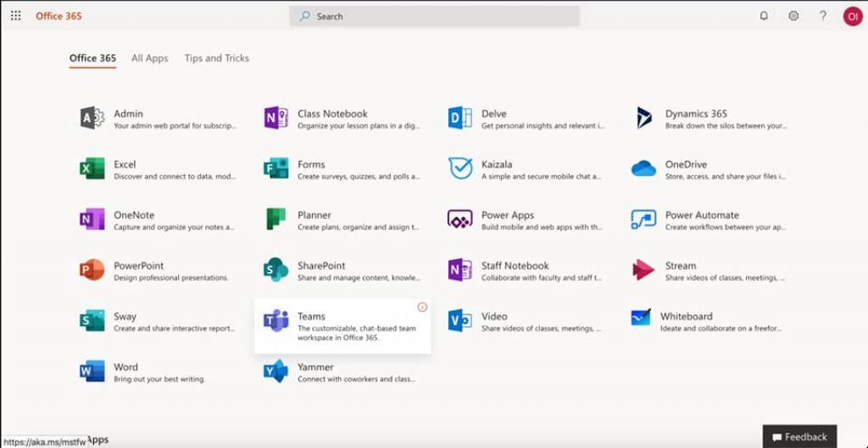Click the Feedback button

tap(799, 437)
